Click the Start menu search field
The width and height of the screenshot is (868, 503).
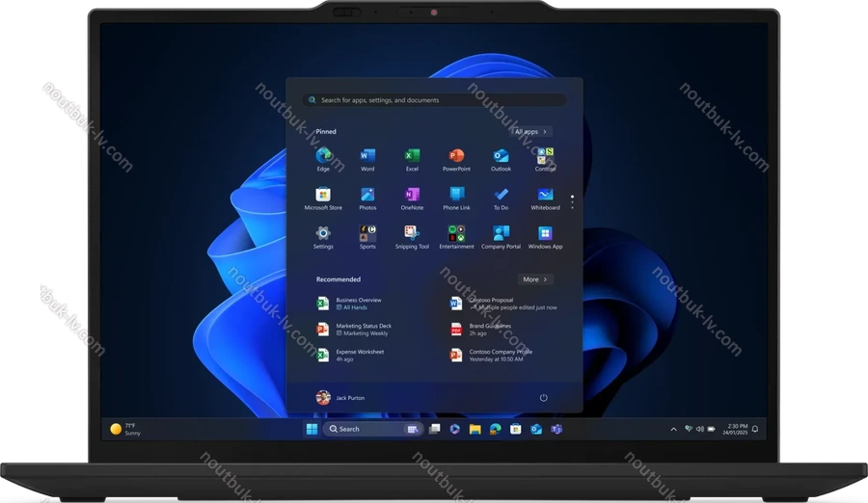[434, 100]
